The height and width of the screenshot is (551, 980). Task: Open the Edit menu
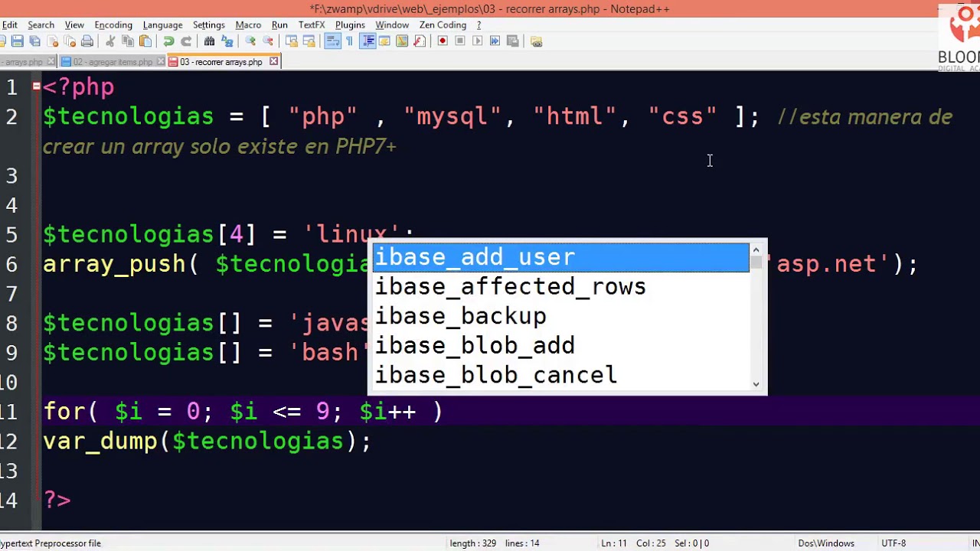[9, 24]
